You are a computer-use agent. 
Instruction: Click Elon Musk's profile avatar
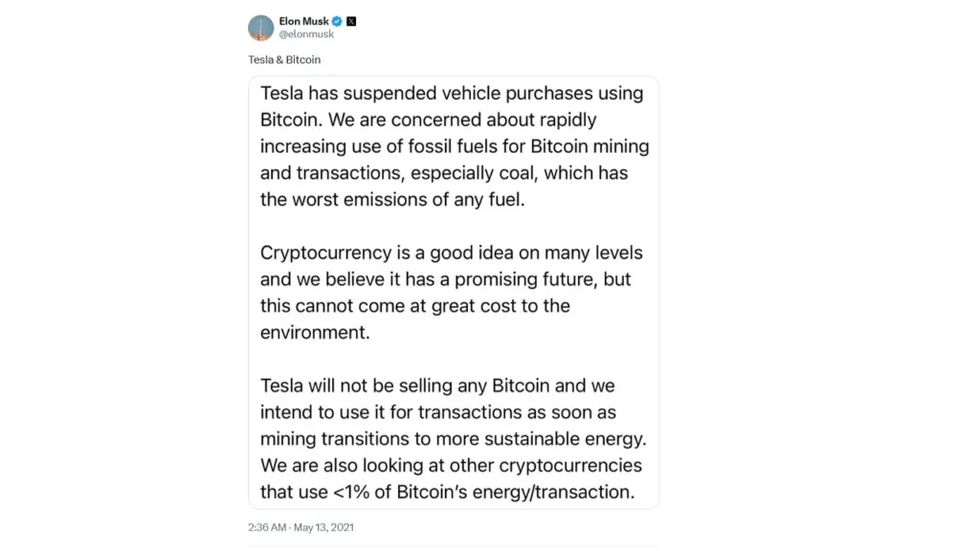pos(260,28)
